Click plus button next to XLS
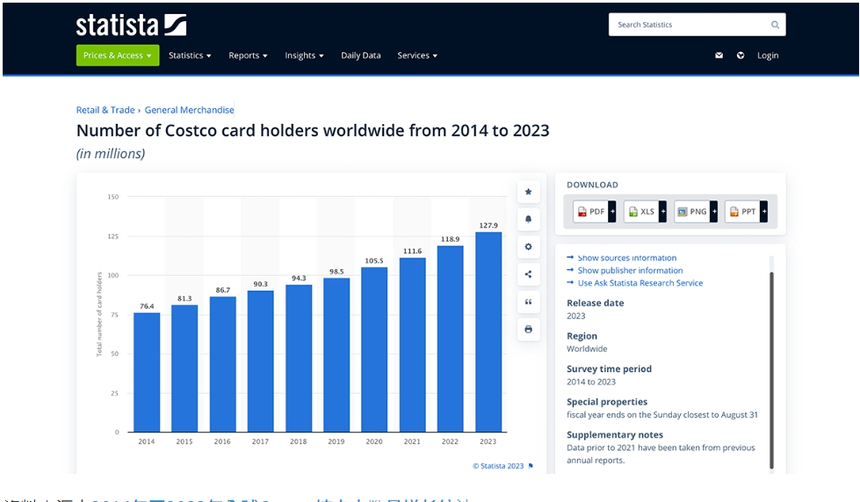Image resolution: width=860 pixels, height=502 pixels. tap(663, 211)
